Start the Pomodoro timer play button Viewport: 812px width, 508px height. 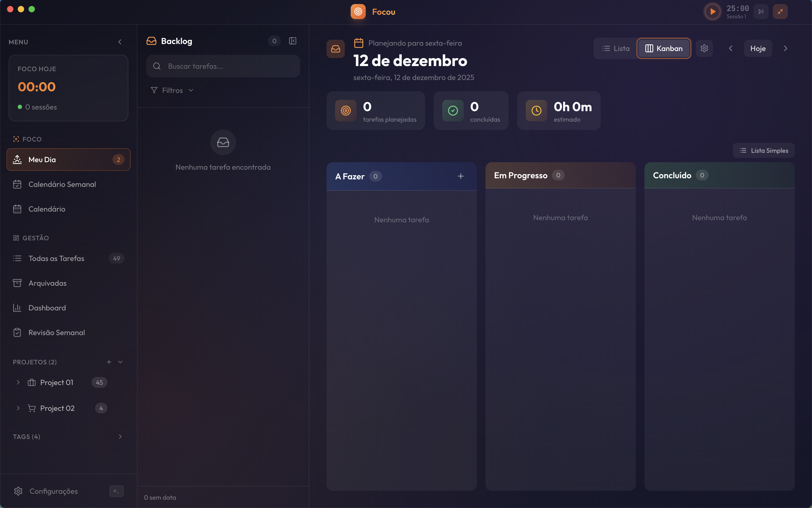pyautogui.click(x=712, y=12)
